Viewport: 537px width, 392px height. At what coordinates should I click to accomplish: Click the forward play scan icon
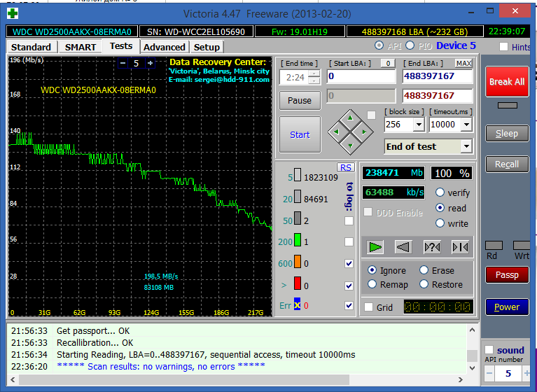pyautogui.click(x=376, y=246)
